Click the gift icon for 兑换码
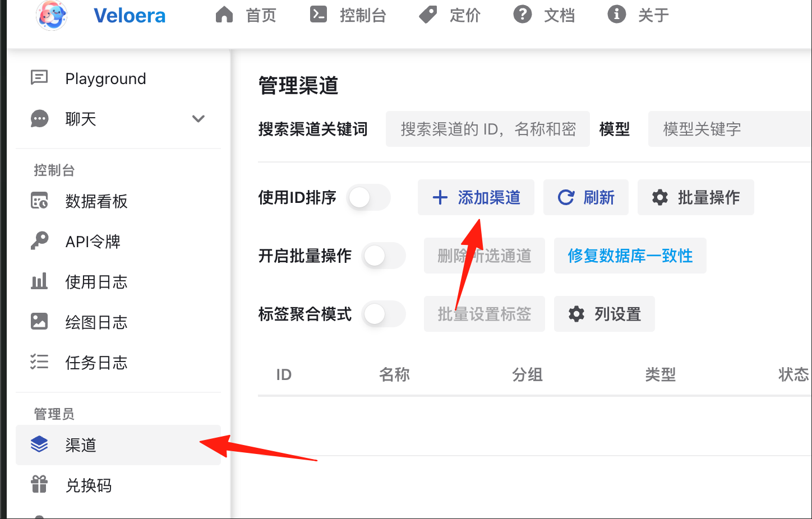This screenshot has height=519, width=812. pos(39,484)
